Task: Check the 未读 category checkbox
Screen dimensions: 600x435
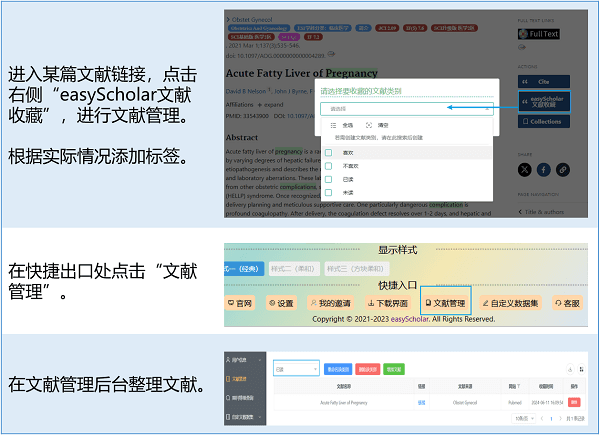Action: pos(328,192)
